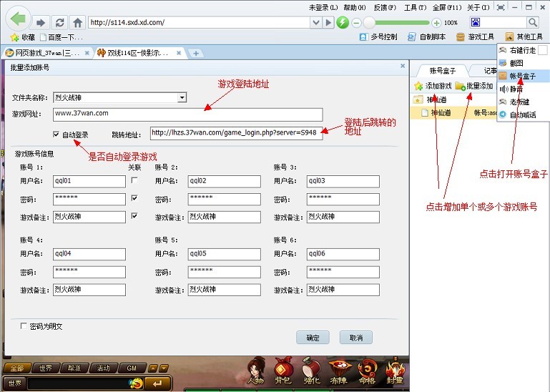Screen dimensions: 550x392
Task: Open the address bar history dropdown arrow
Action: click(x=315, y=23)
